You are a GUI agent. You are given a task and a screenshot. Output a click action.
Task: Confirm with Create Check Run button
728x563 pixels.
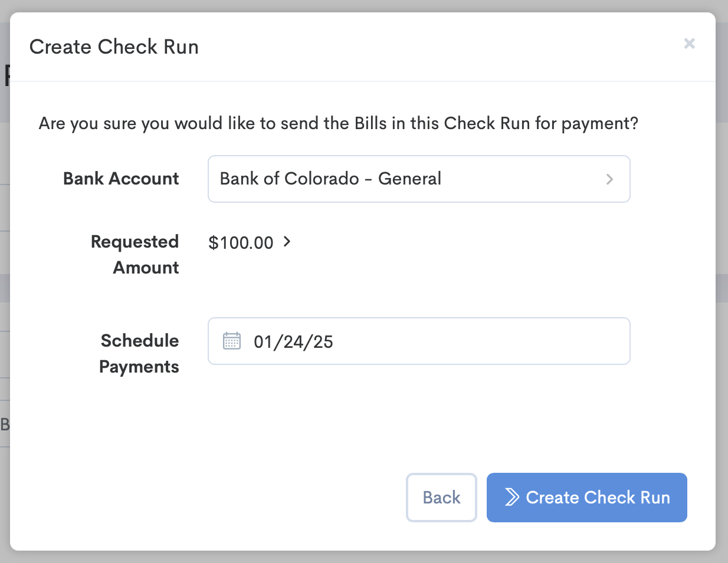point(587,498)
